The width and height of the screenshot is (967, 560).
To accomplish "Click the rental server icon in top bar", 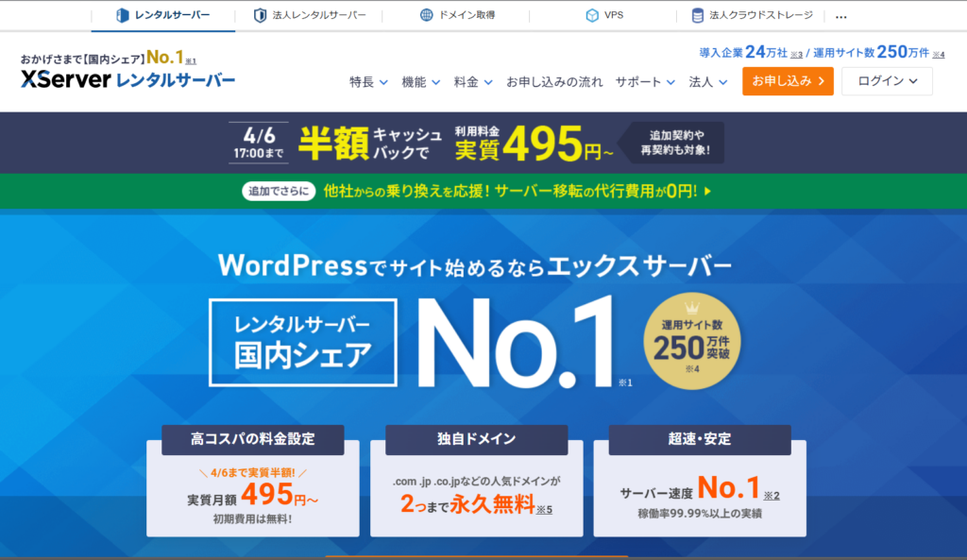I will [122, 16].
